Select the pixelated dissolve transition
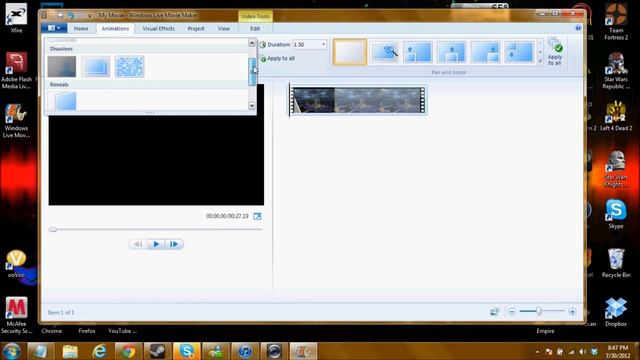Screen dimensions: 640x360 pos(129,67)
